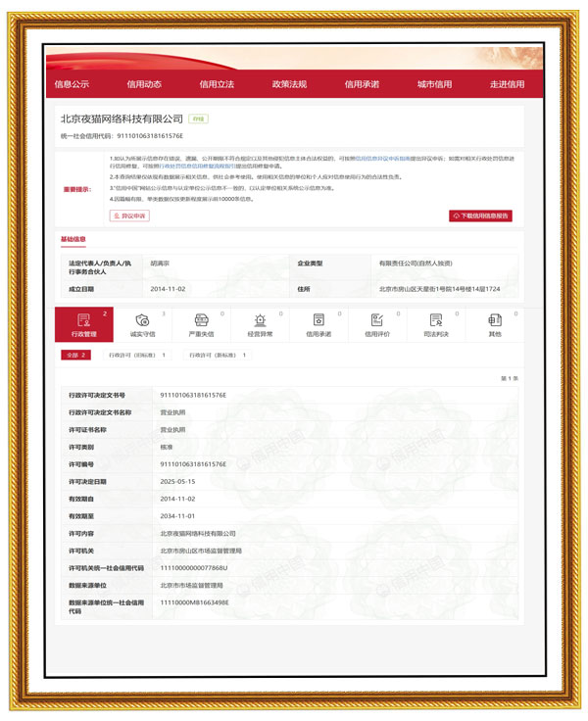Go to 信用动态 navigation item
The image size is (588, 721).
pyautogui.click(x=144, y=84)
